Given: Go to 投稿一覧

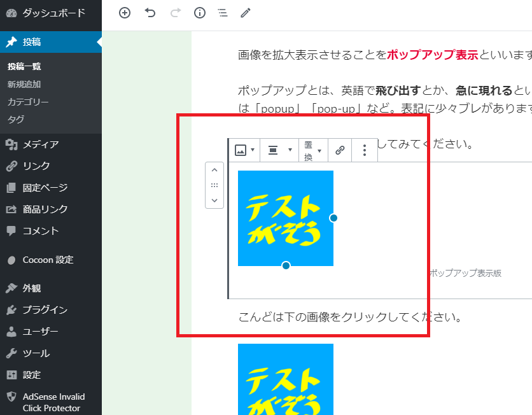Looking at the screenshot, I should coord(24,66).
